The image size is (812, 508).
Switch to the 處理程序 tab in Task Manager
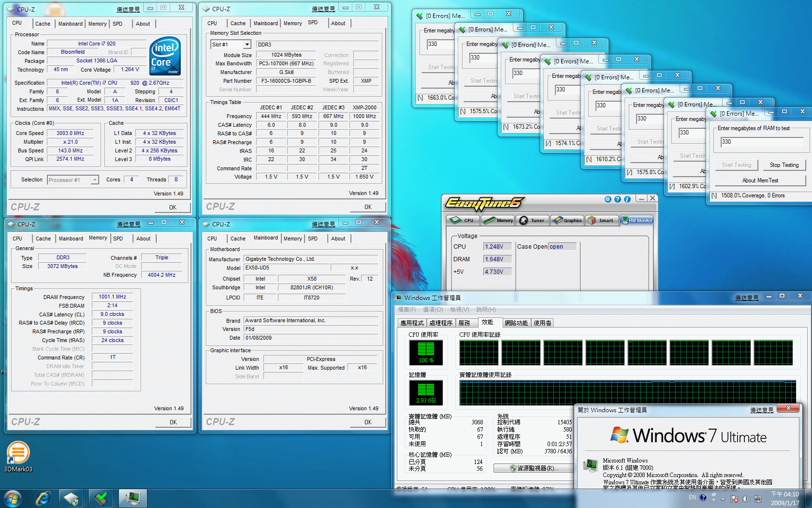tap(441, 323)
